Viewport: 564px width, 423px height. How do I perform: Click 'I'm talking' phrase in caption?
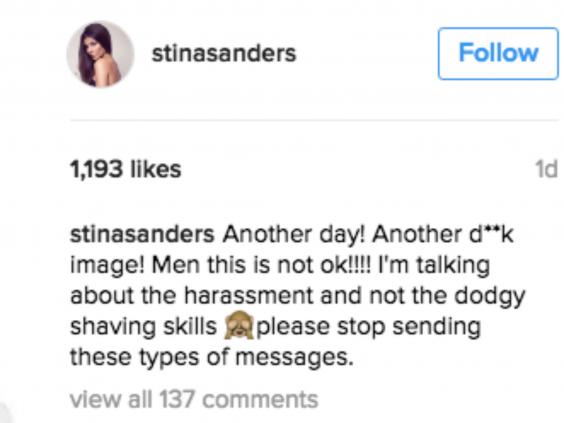[433, 265]
